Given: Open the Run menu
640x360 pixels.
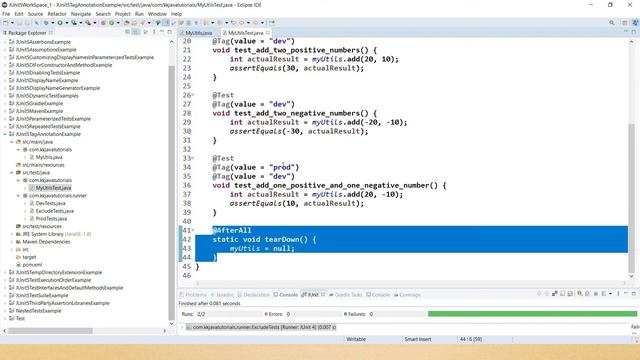Looking at the screenshot, I should [x=139, y=14].
